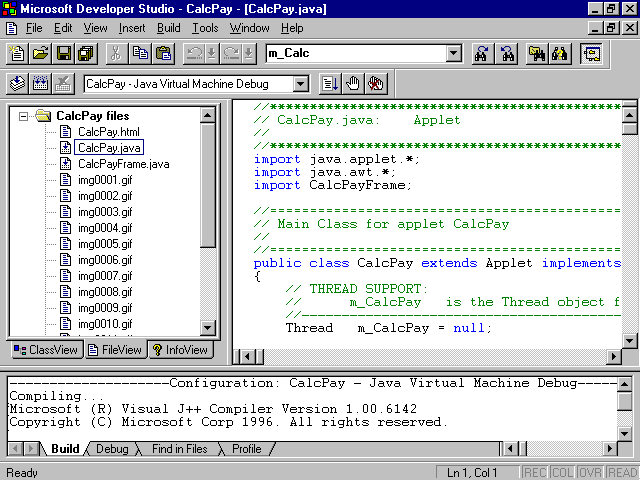Switch to the FileView tab
640x480 pixels.
(x=116, y=350)
